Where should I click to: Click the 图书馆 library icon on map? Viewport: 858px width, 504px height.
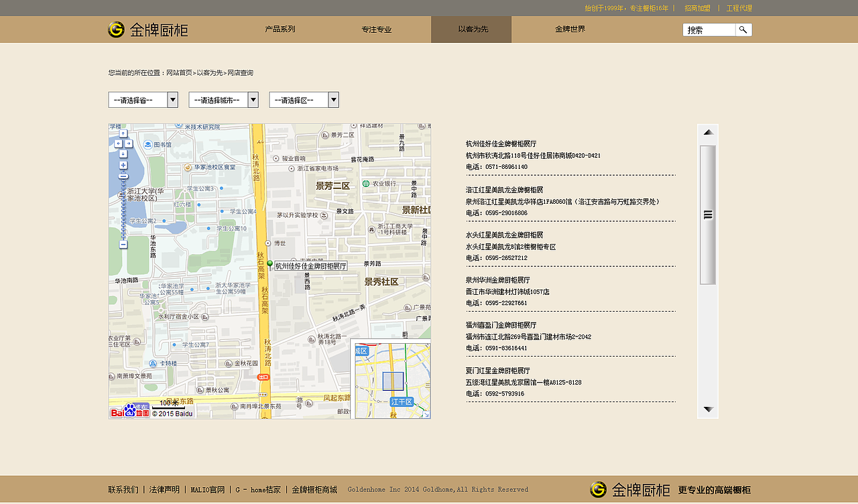[147, 145]
